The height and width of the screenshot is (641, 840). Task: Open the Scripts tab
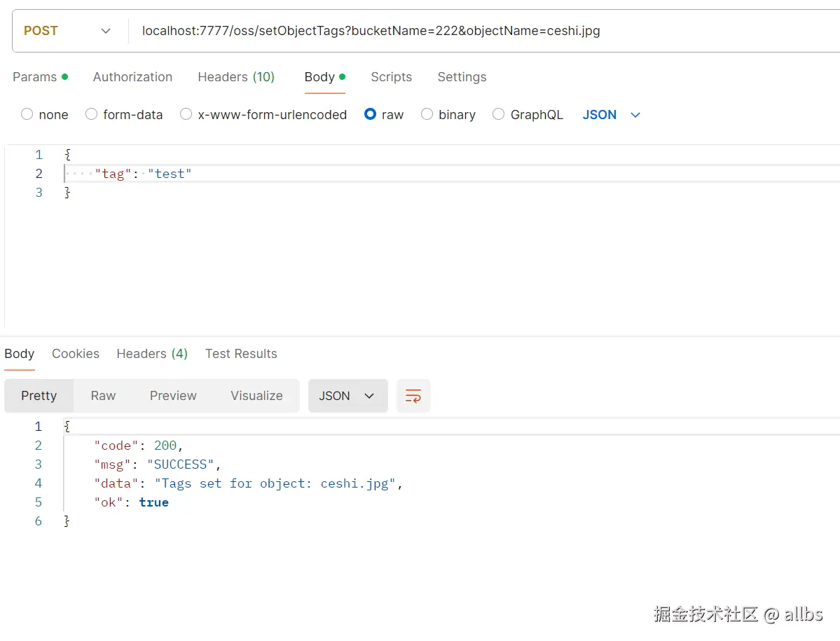[391, 77]
